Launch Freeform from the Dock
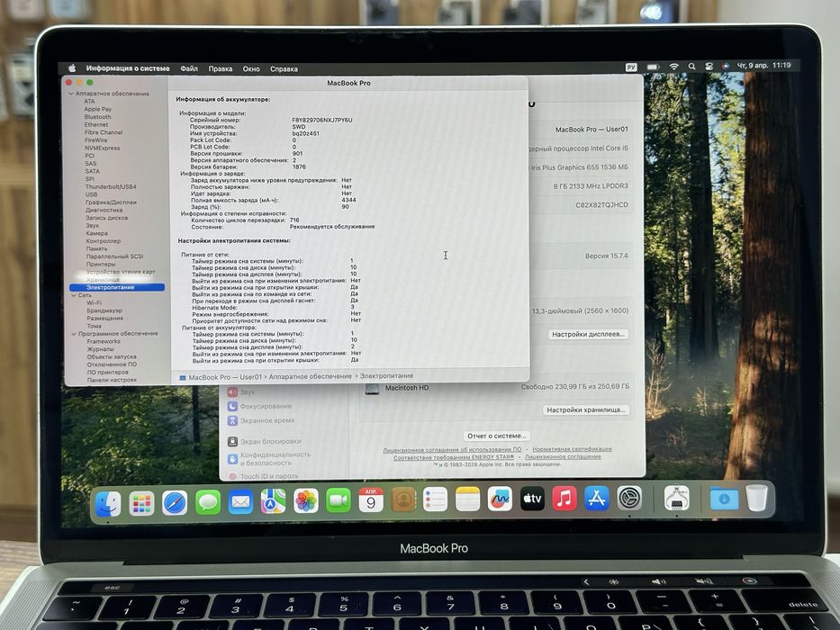This screenshot has height=630, width=840. pyautogui.click(x=500, y=499)
